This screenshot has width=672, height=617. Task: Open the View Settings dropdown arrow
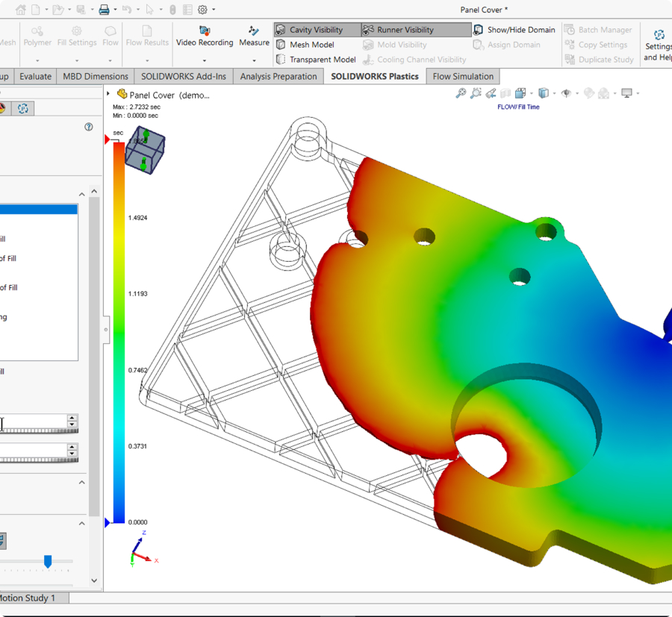pyautogui.click(x=638, y=93)
